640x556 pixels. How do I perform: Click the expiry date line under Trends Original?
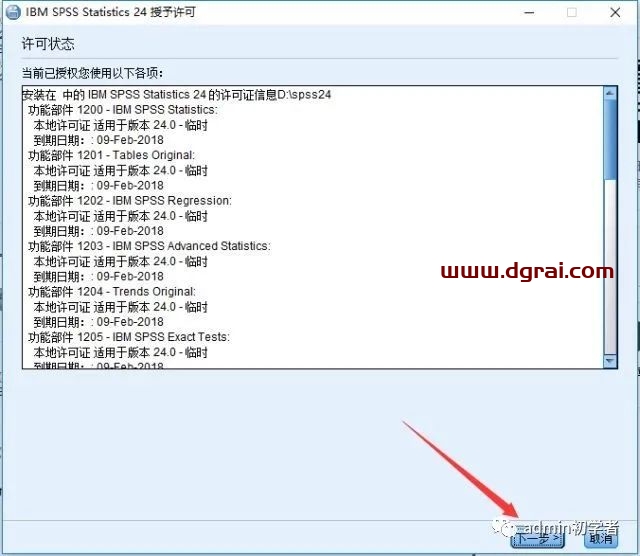(98, 322)
